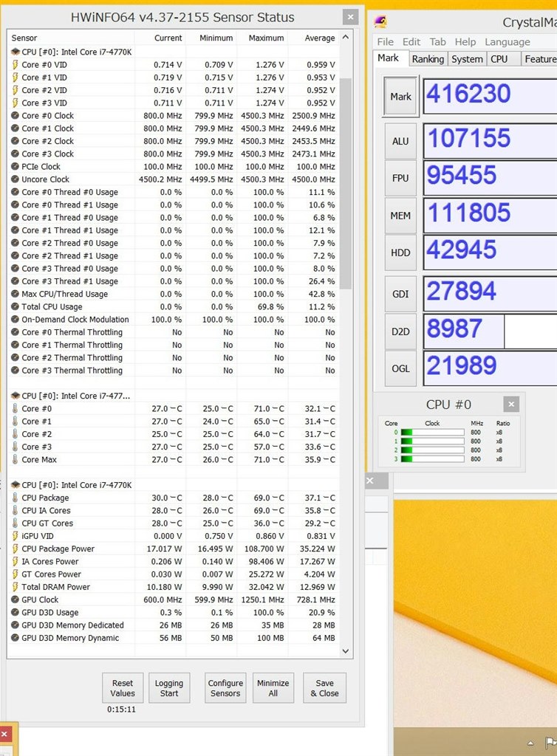
Task: Run the full Mark benchmark button
Action: [x=400, y=97]
